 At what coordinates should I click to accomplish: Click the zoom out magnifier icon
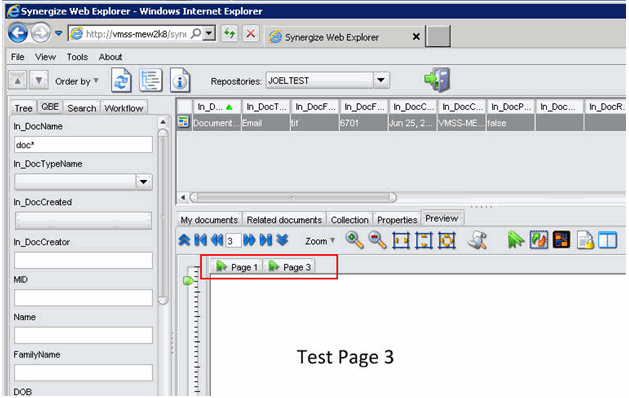377,240
